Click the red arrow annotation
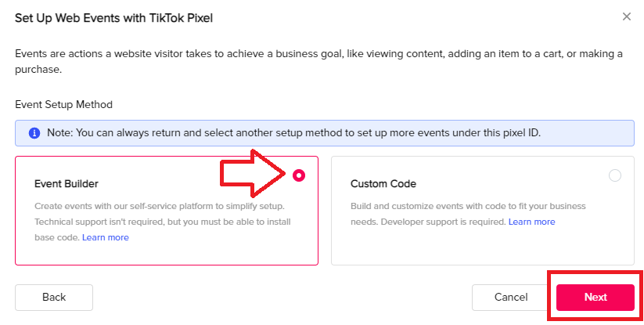This screenshot has width=644, height=325. (x=253, y=172)
